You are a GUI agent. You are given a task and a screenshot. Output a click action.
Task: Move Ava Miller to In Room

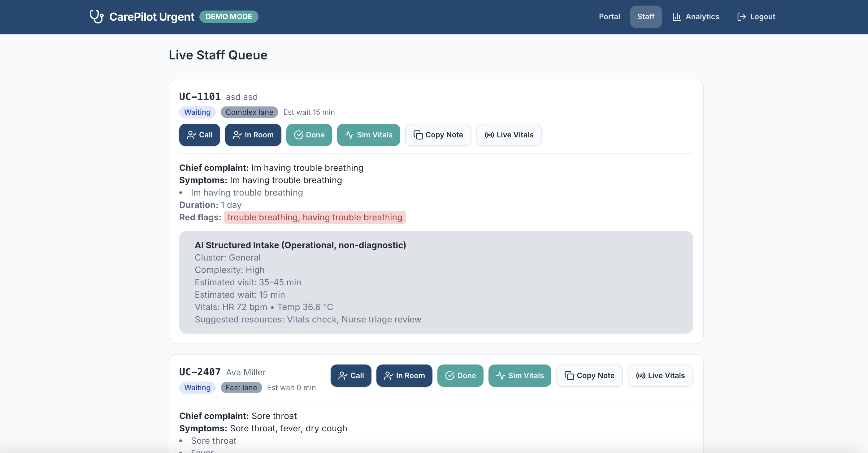404,376
